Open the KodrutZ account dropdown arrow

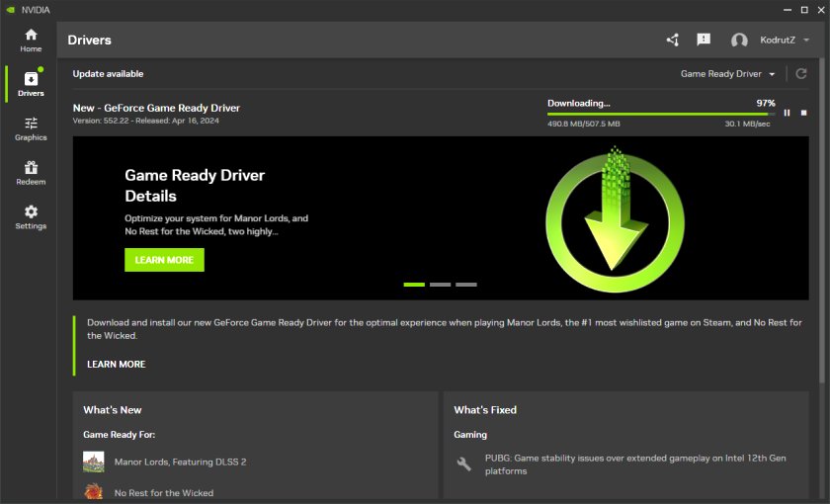[x=806, y=40]
